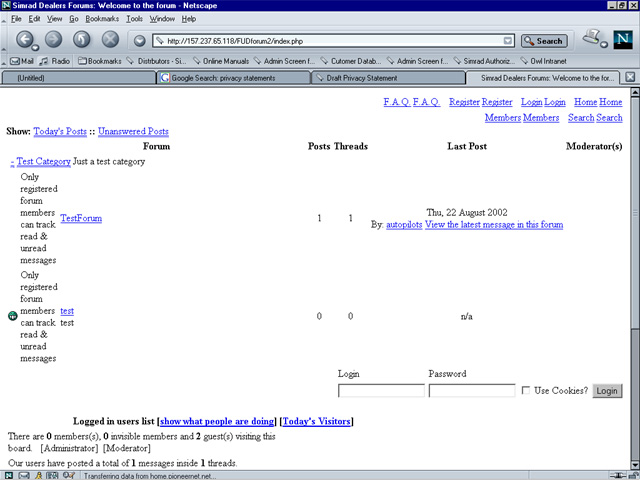Open the URL bar history dropdown

coord(507,41)
